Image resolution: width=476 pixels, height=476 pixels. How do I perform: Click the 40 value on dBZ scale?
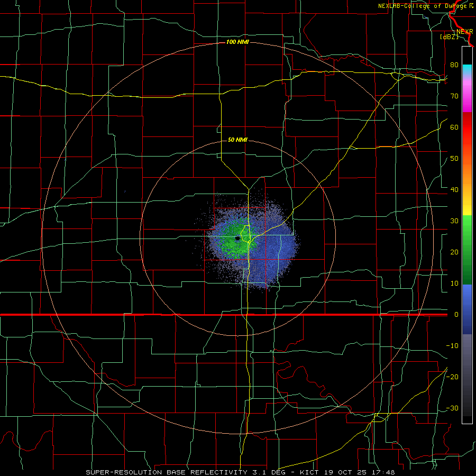[454, 190]
